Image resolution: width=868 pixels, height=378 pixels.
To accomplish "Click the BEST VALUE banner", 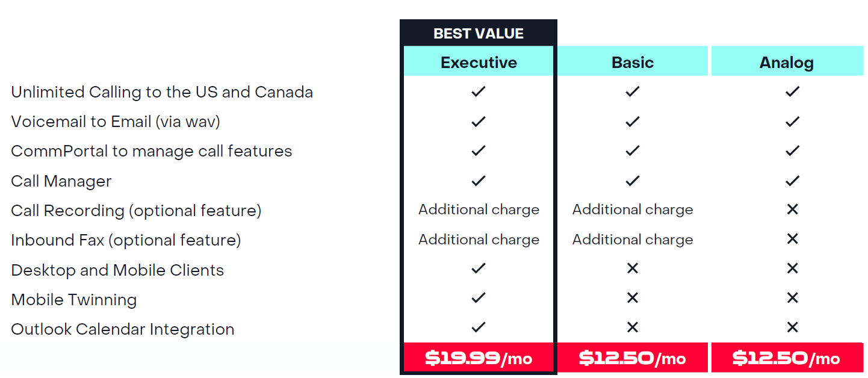I will click(479, 34).
